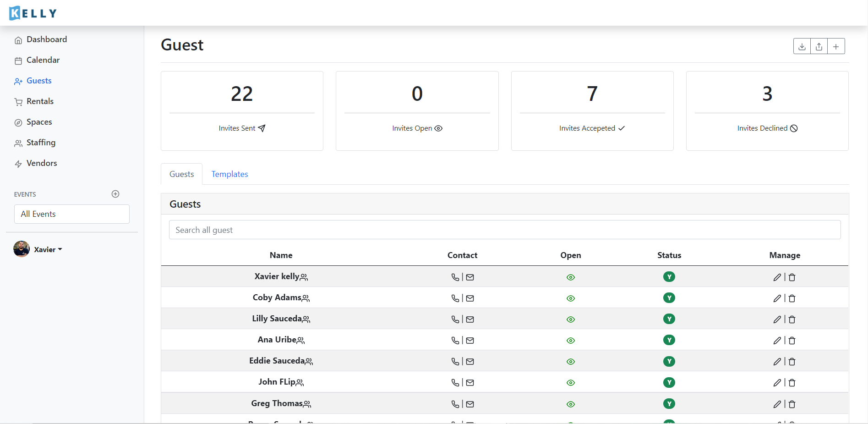Click the download icon button beside the Guest title
This screenshot has width=868, height=424.
coord(802,46)
